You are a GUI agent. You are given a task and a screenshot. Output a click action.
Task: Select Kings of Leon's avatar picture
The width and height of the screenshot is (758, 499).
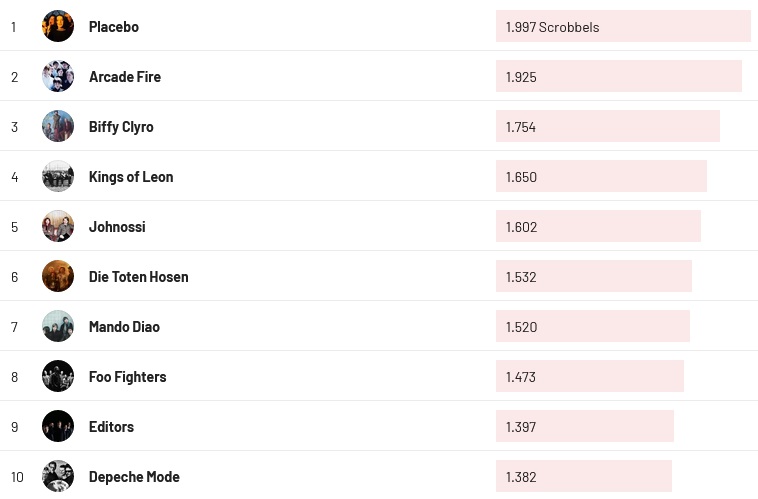[x=58, y=176]
